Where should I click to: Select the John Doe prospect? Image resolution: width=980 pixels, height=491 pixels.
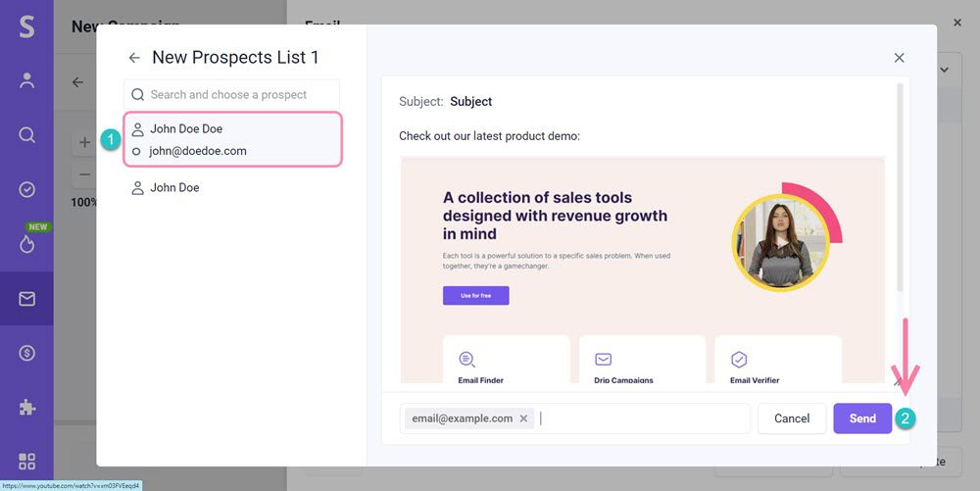coord(174,187)
